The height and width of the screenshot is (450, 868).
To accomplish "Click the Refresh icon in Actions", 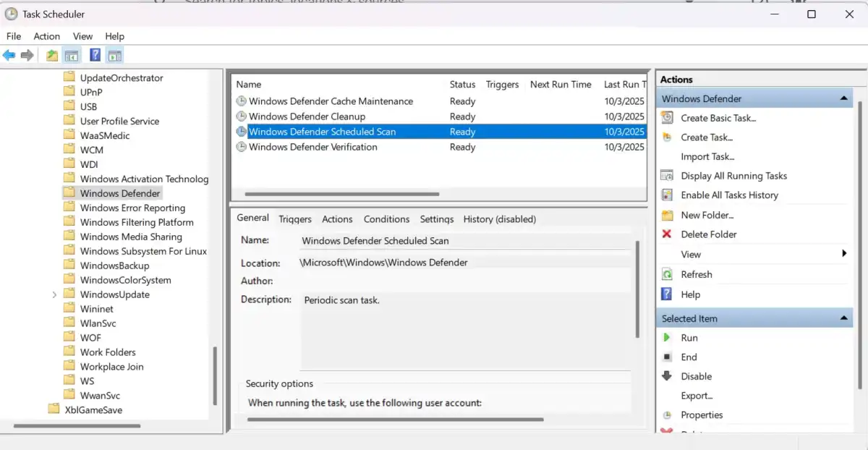I will pos(667,274).
